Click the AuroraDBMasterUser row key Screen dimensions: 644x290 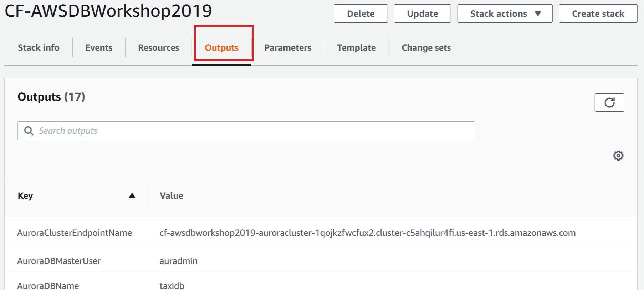click(59, 261)
